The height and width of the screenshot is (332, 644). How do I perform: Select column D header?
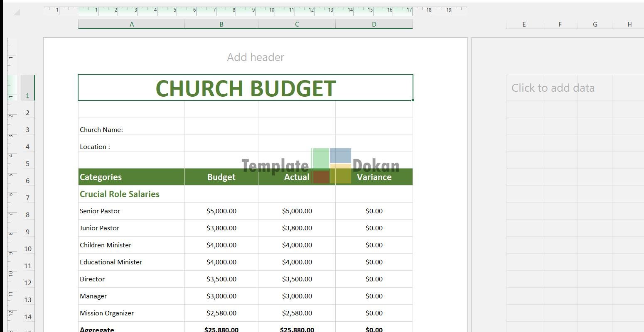(x=374, y=24)
